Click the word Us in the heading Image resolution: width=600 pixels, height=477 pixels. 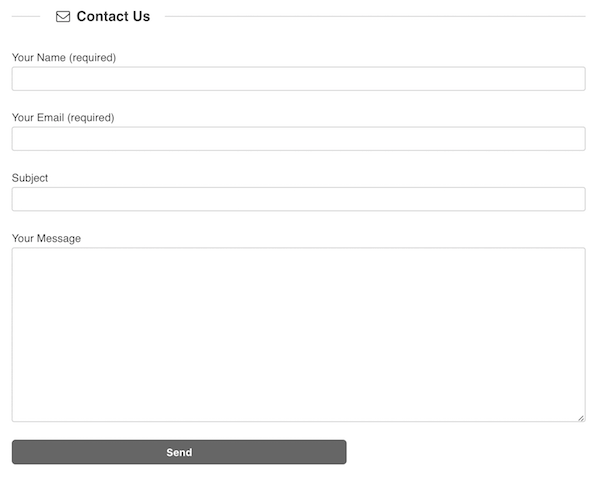(142, 16)
